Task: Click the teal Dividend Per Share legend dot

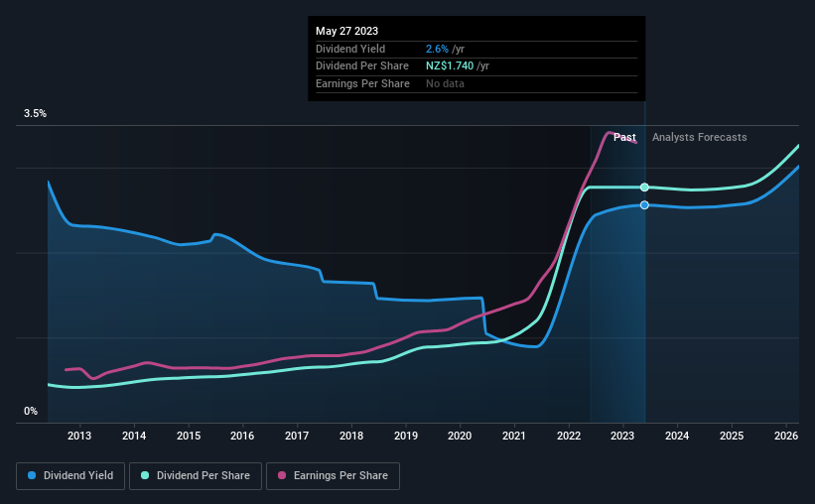Action: pyautogui.click(x=145, y=475)
